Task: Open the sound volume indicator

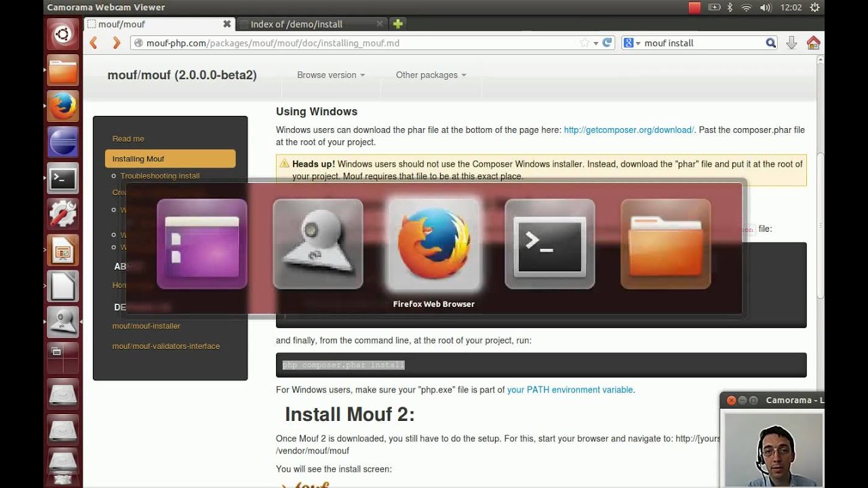Action: click(766, 7)
